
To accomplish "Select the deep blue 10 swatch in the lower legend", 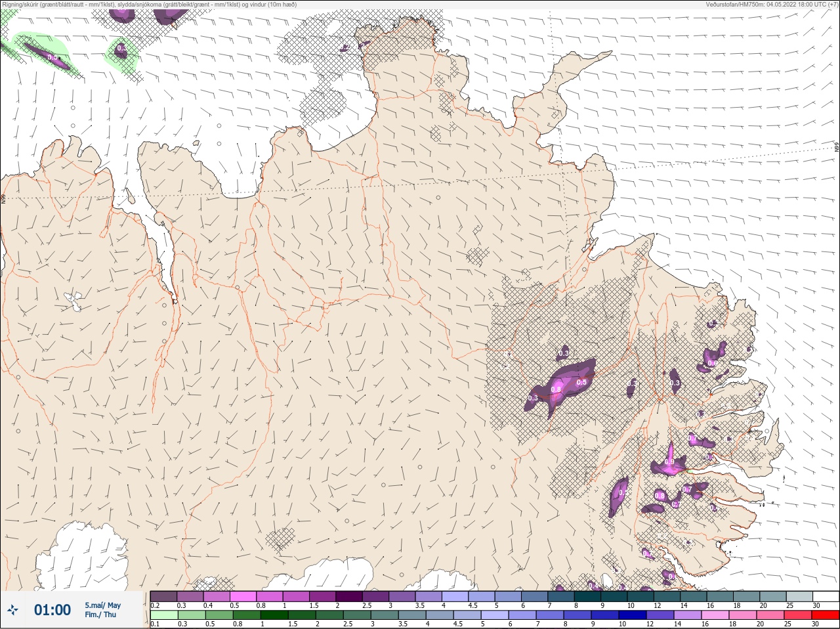I will click(x=633, y=615).
